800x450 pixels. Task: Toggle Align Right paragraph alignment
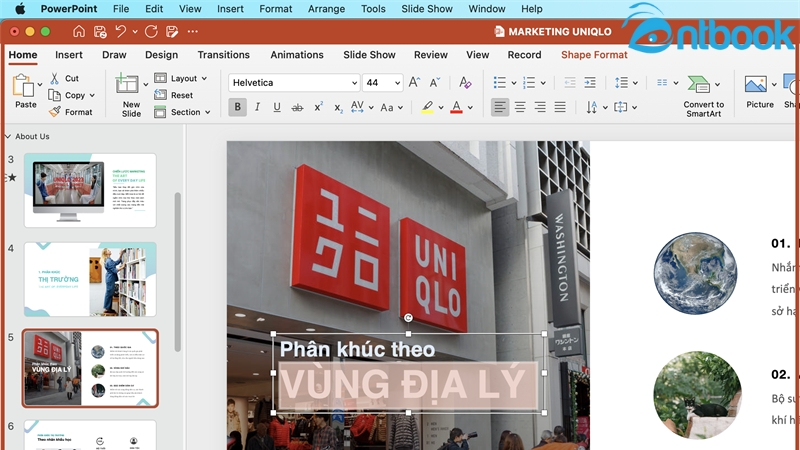[540, 107]
